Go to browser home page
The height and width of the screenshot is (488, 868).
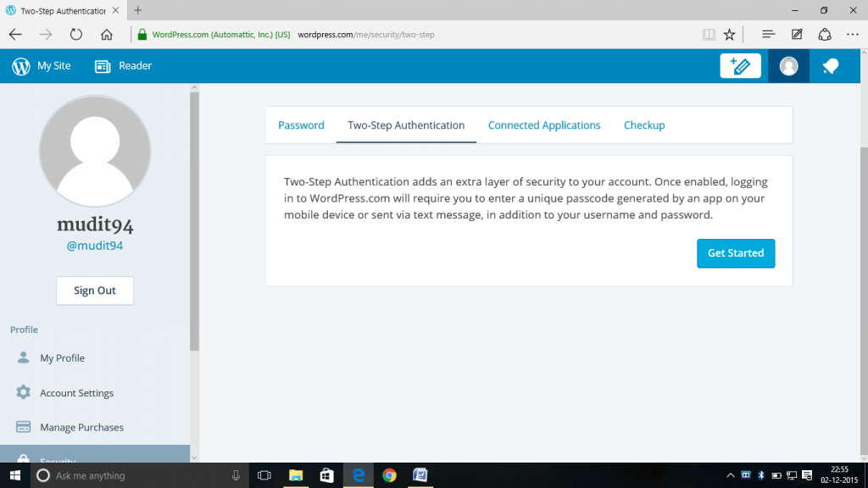(106, 34)
